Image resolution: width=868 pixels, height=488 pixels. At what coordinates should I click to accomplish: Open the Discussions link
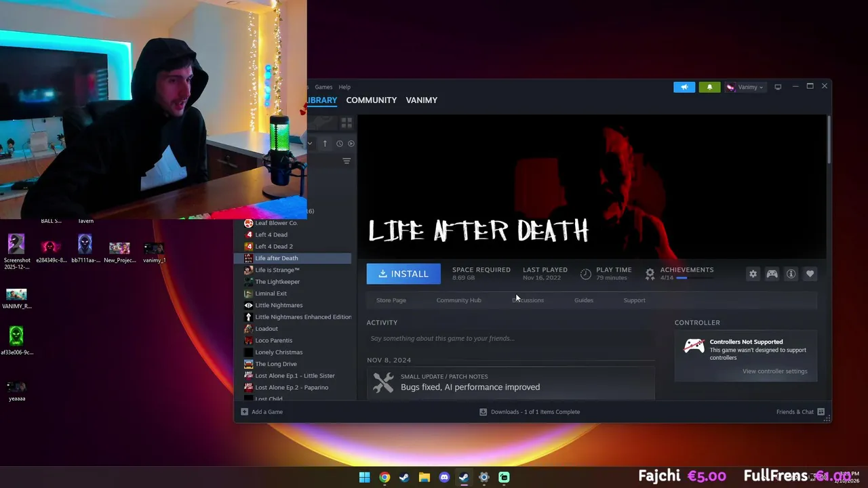click(x=528, y=300)
